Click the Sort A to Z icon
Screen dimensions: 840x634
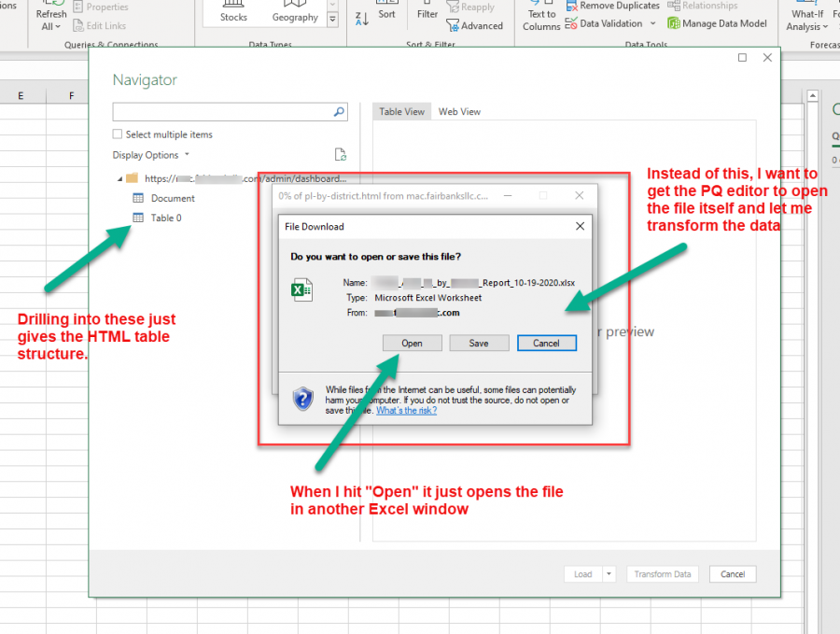tap(362, 19)
